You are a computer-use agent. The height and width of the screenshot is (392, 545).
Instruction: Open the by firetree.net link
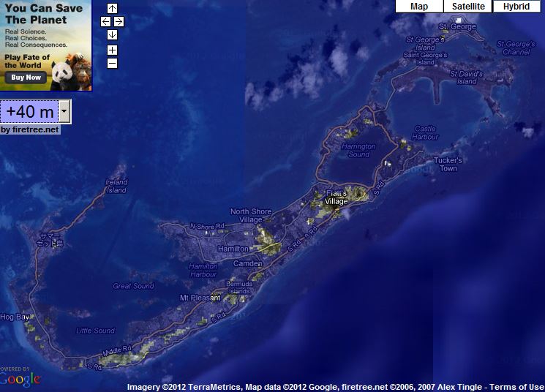[x=30, y=130]
